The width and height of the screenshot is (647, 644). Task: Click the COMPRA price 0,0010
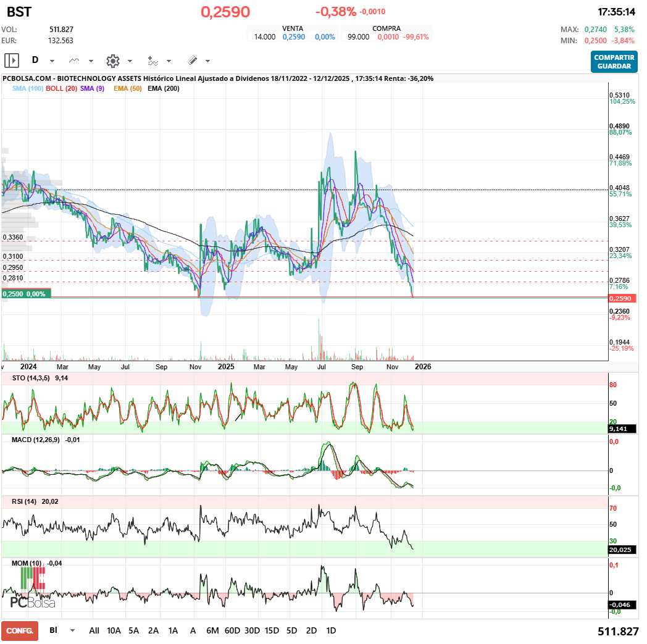click(x=388, y=36)
